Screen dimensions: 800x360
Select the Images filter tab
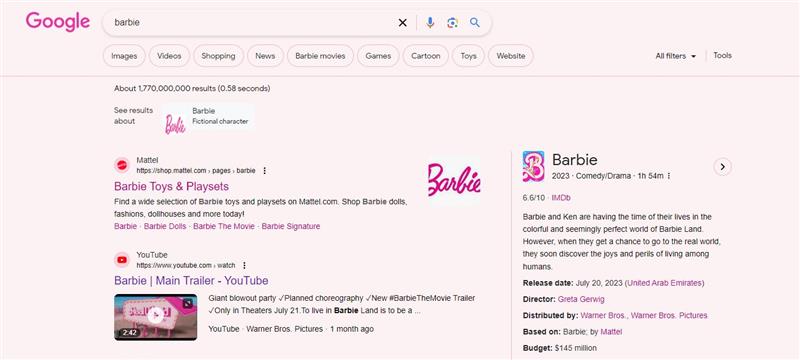[x=124, y=56]
